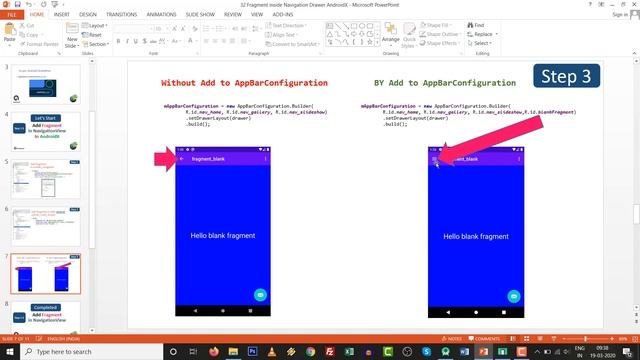
Task: Click Decrease Font Size icon
Action: point(183,29)
